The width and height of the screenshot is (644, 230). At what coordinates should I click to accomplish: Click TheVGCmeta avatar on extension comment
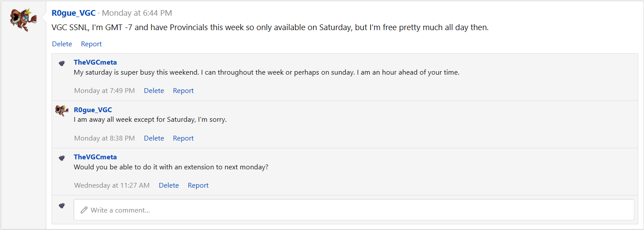[62, 158]
